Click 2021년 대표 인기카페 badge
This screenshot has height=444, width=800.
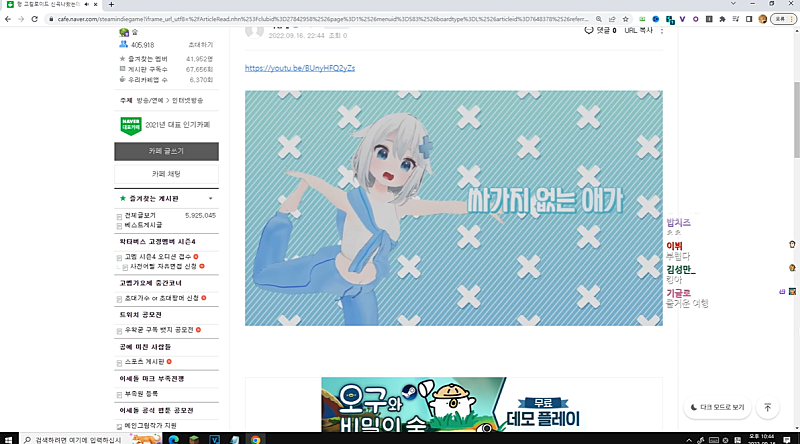point(165,126)
